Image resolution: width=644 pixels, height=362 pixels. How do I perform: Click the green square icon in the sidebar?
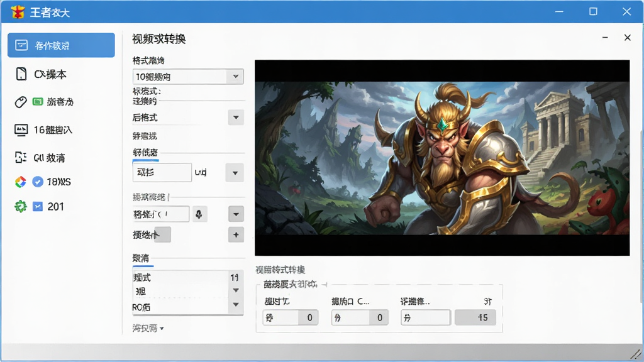coord(37,101)
